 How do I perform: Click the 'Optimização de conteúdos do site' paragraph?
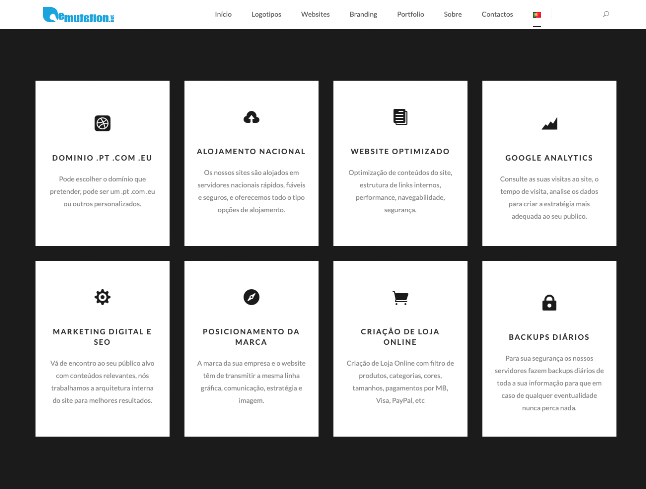(400, 191)
